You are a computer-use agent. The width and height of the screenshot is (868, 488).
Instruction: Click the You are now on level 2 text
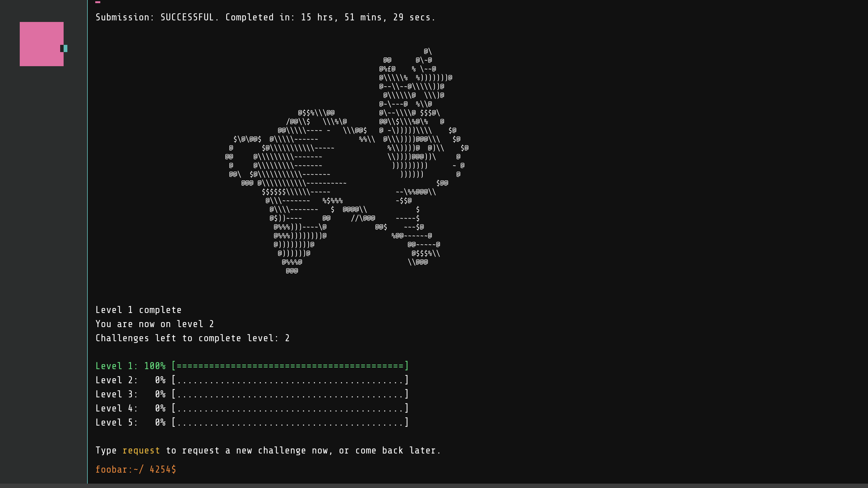click(155, 324)
